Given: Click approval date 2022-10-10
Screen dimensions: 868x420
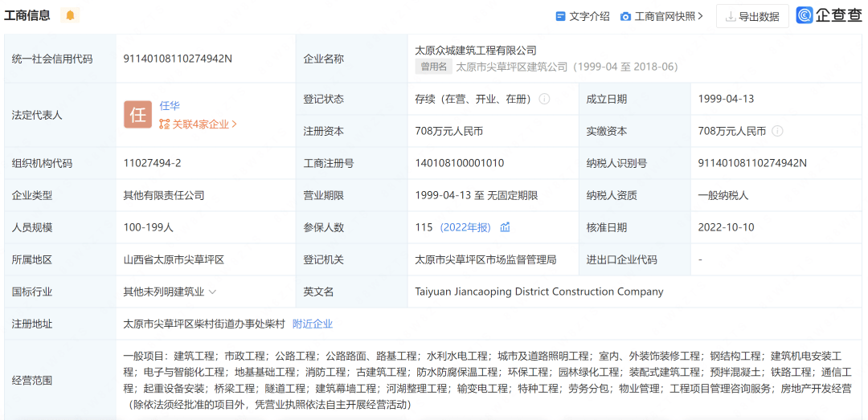Looking at the screenshot, I should pos(727,227).
